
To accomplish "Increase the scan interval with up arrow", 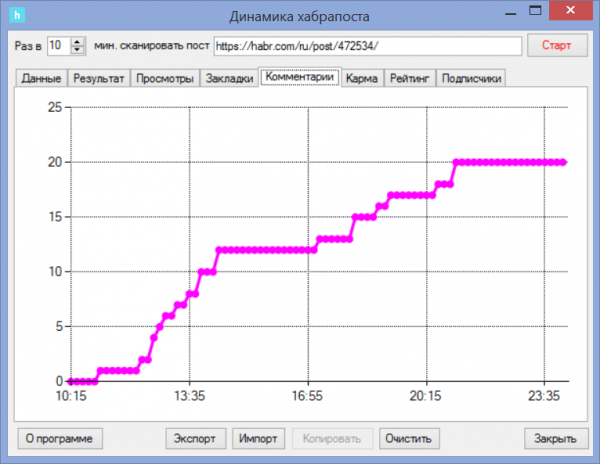I will [x=78, y=41].
